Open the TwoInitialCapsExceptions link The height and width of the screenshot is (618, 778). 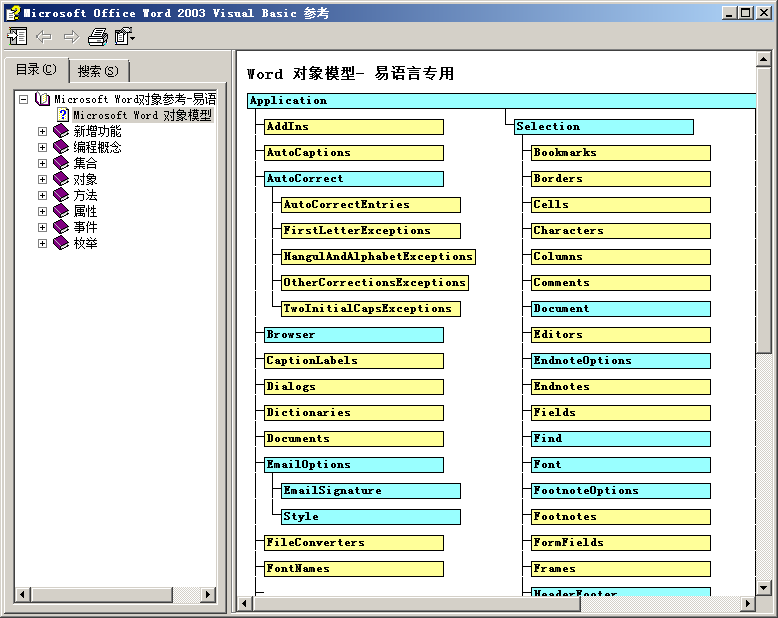point(371,309)
